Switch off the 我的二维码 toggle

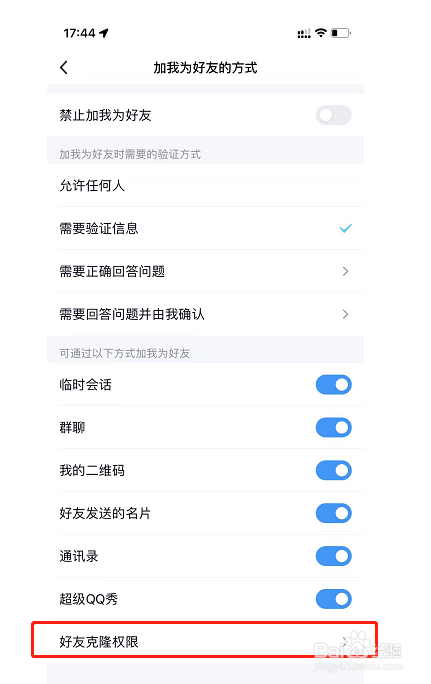pos(334,470)
